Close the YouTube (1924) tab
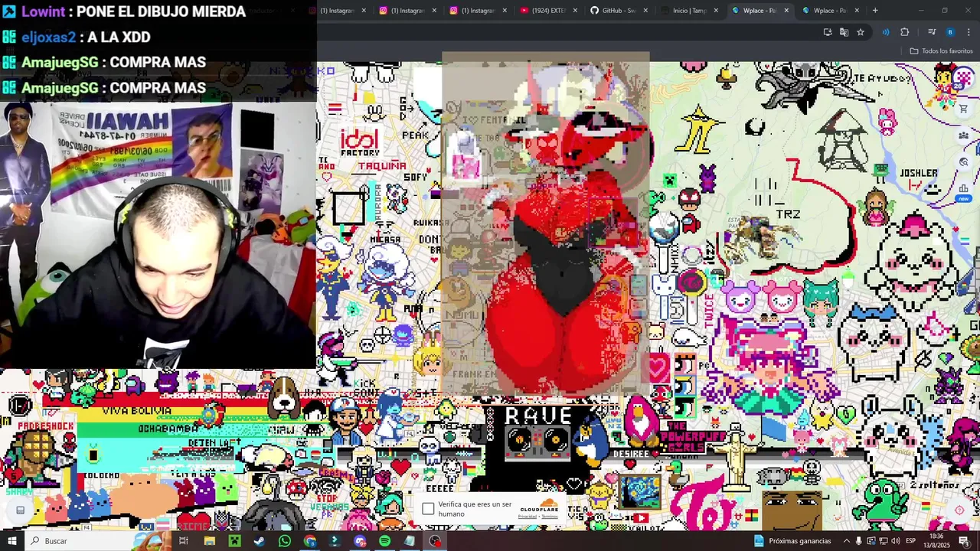 pos(575,11)
